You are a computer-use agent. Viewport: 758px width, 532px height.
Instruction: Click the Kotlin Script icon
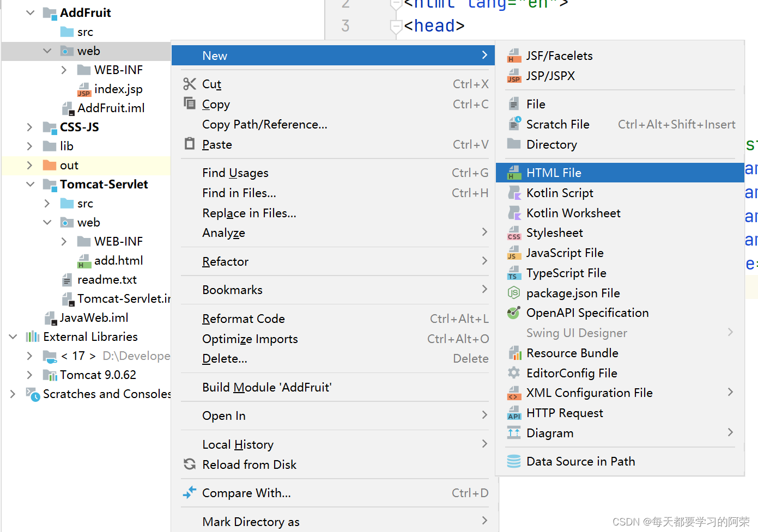coord(514,193)
